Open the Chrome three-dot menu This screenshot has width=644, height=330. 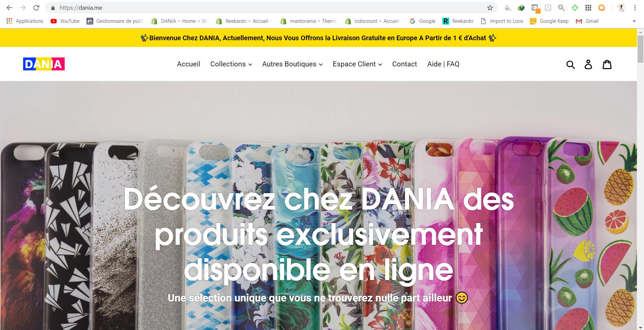tap(635, 8)
